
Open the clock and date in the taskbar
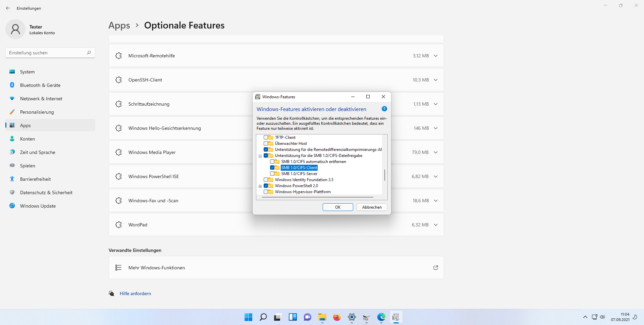tap(620, 317)
